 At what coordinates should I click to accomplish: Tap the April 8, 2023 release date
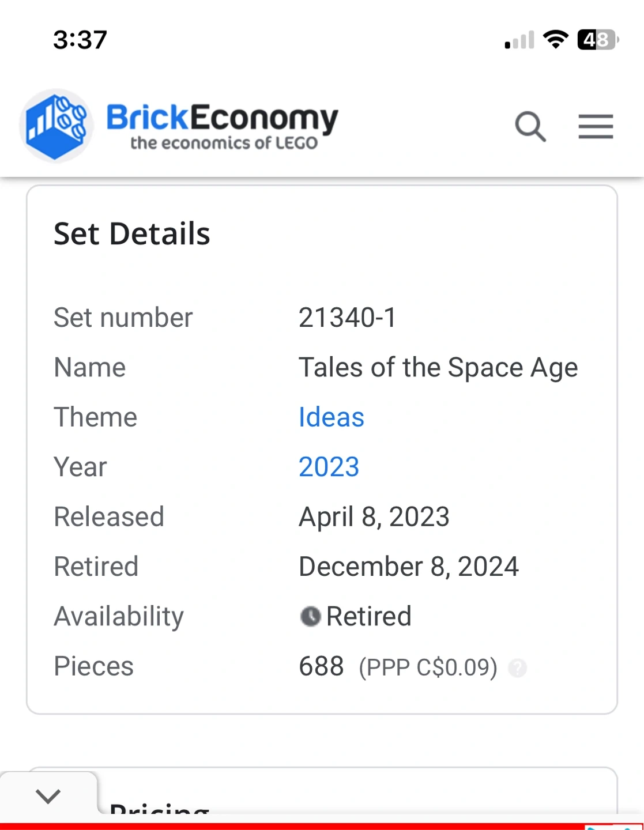coord(374,517)
